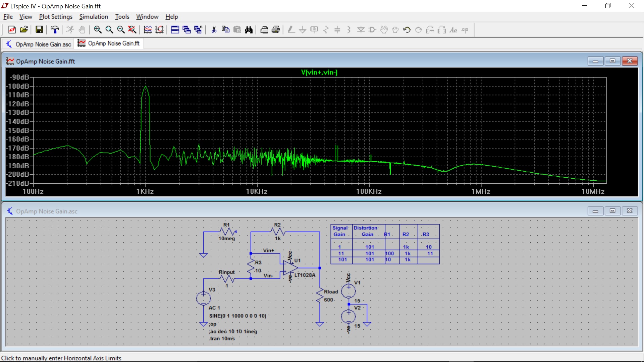Save using the floppy disk icon

pyautogui.click(x=39, y=30)
